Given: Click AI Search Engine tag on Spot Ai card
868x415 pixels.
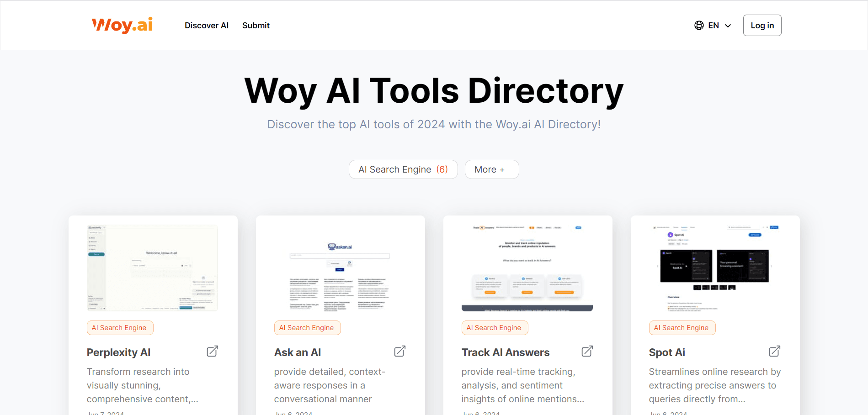Looking at the screenshot, I should pyautogui.click(x=682, y=328).
